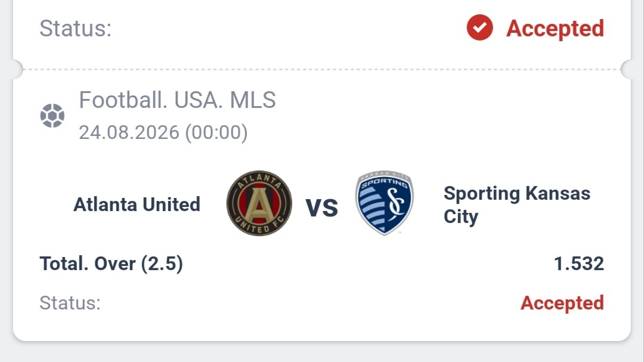Click the VS text between teams
This screenshot has height=362, width=644.
321,208
